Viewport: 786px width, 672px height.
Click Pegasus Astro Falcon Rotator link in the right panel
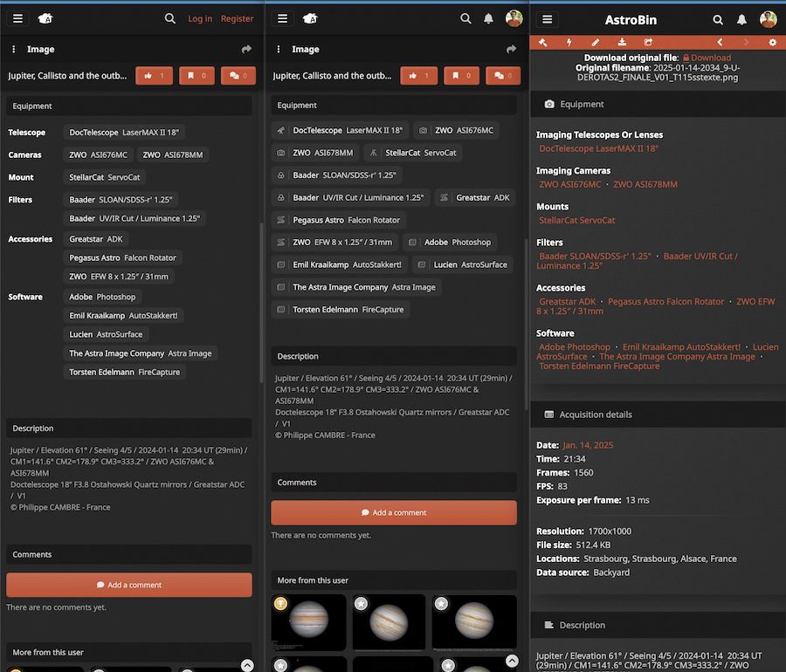pos(665,301)
